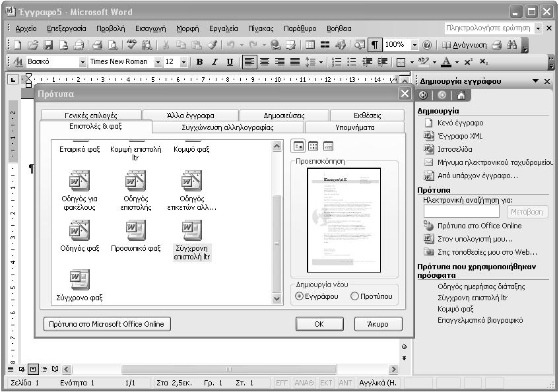Click the Insert Table icon
This screenshot has height=392, width=559.
pyautogui.click(x=310, y=45)
